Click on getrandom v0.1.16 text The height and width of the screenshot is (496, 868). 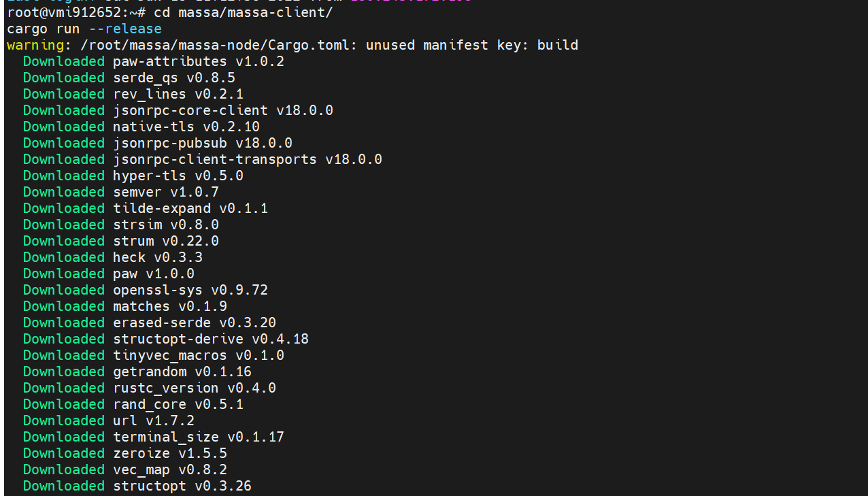(x=182, y=372)
